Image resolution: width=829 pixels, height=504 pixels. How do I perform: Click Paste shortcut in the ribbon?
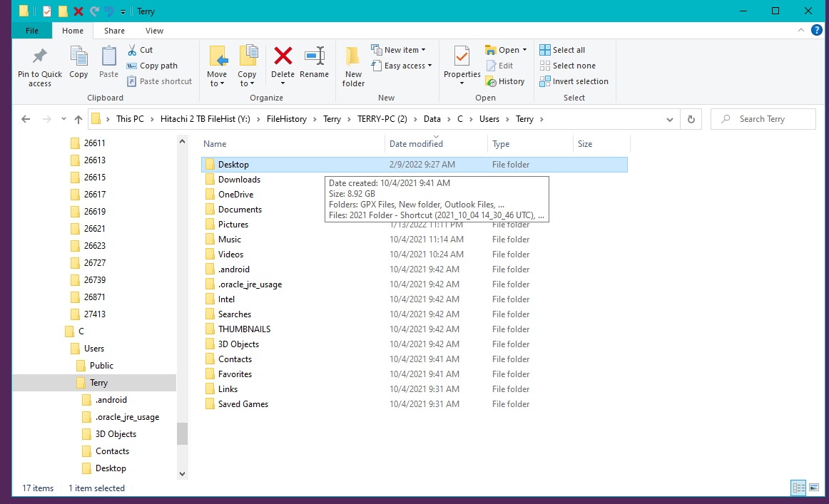coord(160,81)
